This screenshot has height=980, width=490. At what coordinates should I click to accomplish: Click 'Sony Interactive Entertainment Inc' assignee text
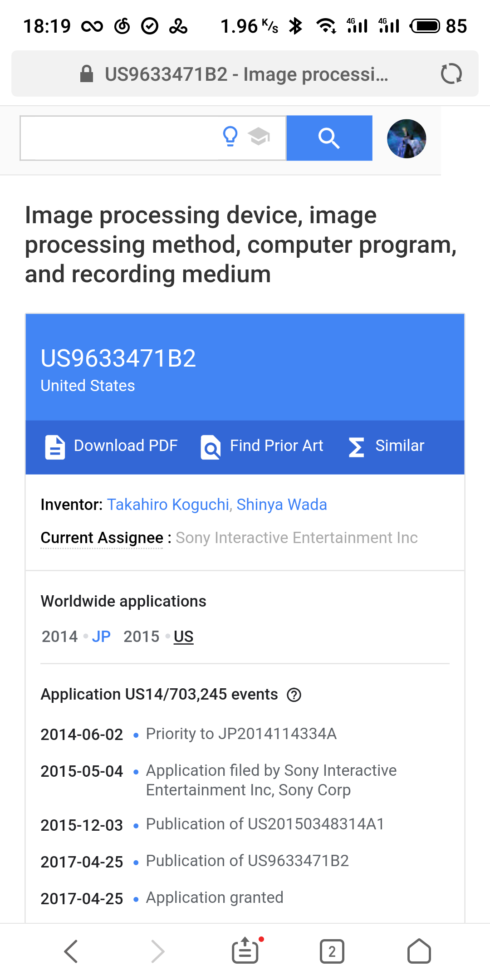click(297, 538)
